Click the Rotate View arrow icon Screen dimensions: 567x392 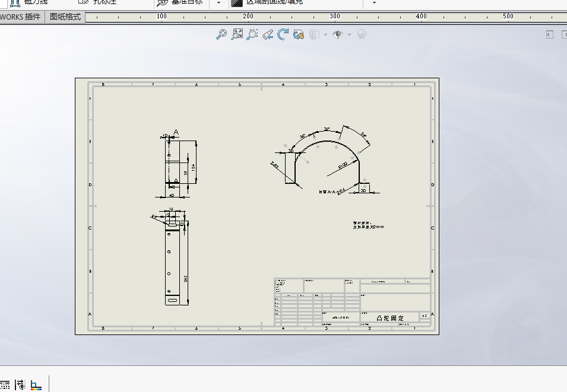click(x=283, y=34)
